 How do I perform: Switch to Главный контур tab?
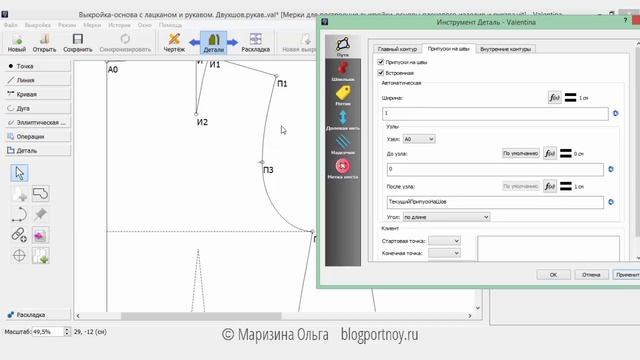tap(397, 49)
